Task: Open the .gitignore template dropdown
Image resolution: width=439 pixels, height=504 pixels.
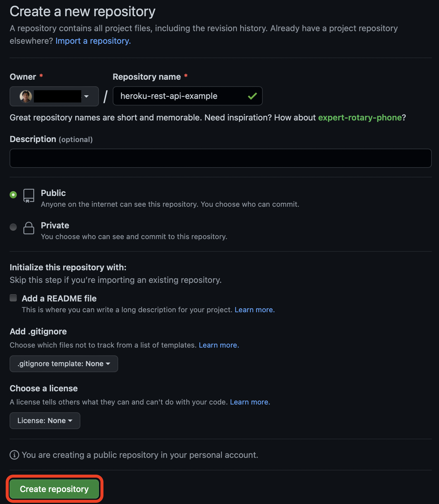Action: (64, 363)
